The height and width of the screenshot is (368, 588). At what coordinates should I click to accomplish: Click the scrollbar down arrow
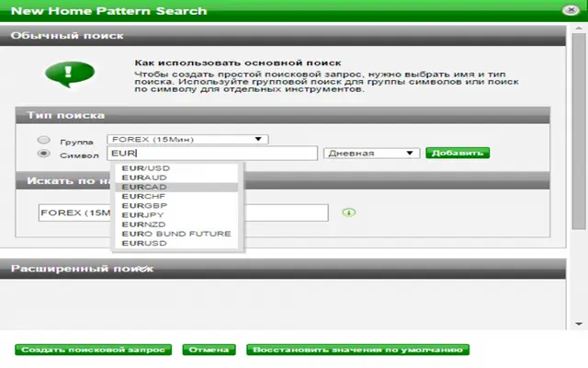579,323
